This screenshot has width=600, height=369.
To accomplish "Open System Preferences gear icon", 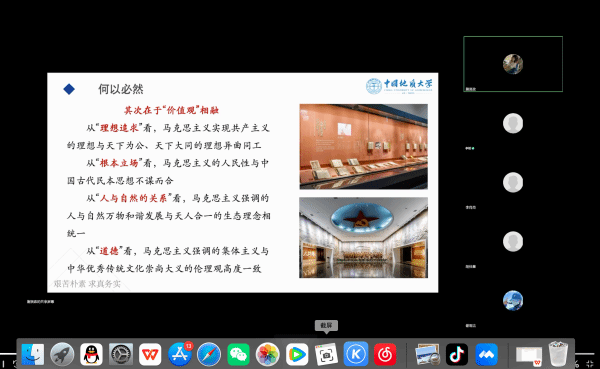I will pyautogui.click(x=121, y=354).
